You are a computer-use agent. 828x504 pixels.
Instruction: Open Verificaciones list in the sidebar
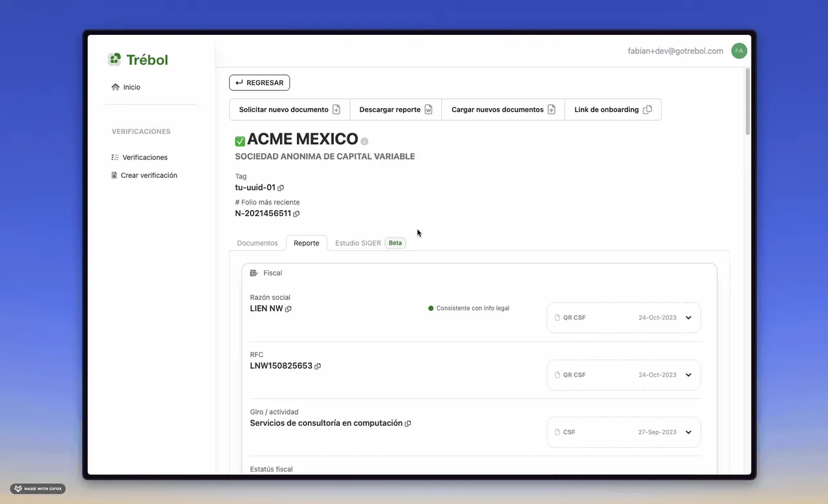tap(145, 157)
